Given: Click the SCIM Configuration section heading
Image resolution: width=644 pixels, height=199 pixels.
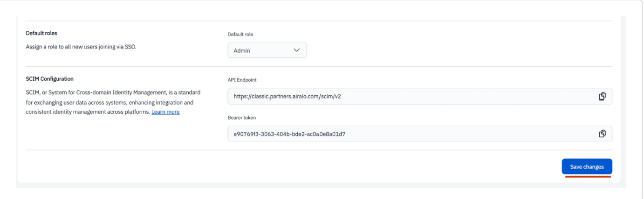Looking at the screenshot, I should pos(49,79).
